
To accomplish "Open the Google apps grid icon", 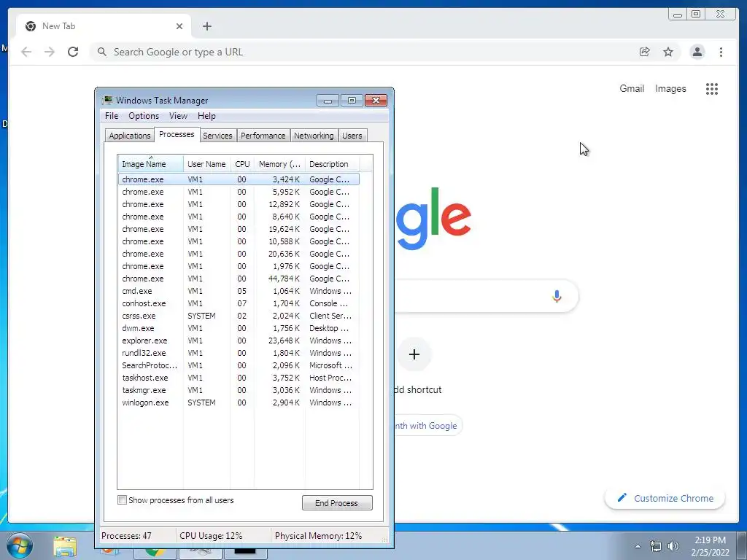I will point(712,88).
